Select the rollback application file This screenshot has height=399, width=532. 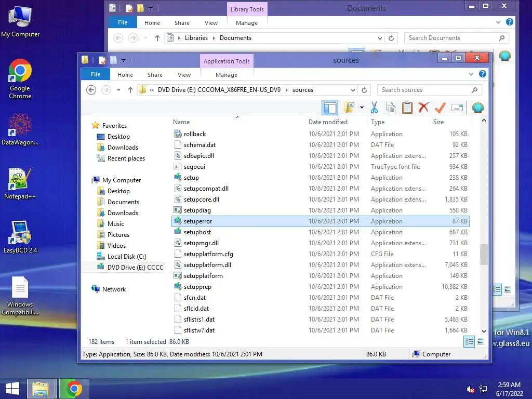[x=320, y=134]
